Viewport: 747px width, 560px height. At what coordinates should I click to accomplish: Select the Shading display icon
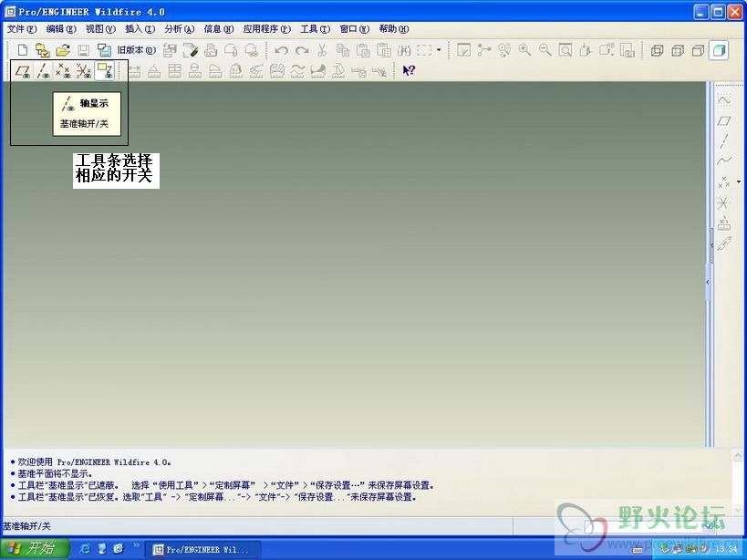719,49
